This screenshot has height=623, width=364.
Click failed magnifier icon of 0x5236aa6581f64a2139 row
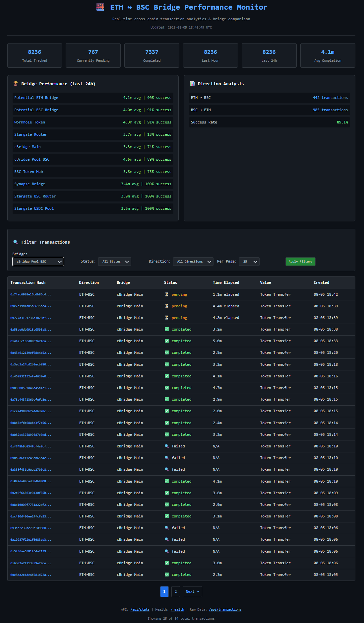[167, 551]
